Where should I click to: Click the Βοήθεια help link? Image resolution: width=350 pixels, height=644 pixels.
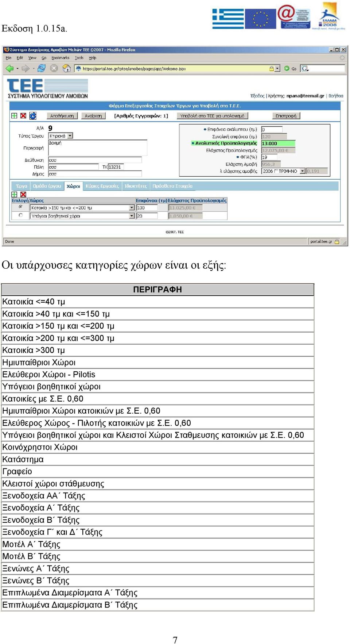[x=336, y=96]
